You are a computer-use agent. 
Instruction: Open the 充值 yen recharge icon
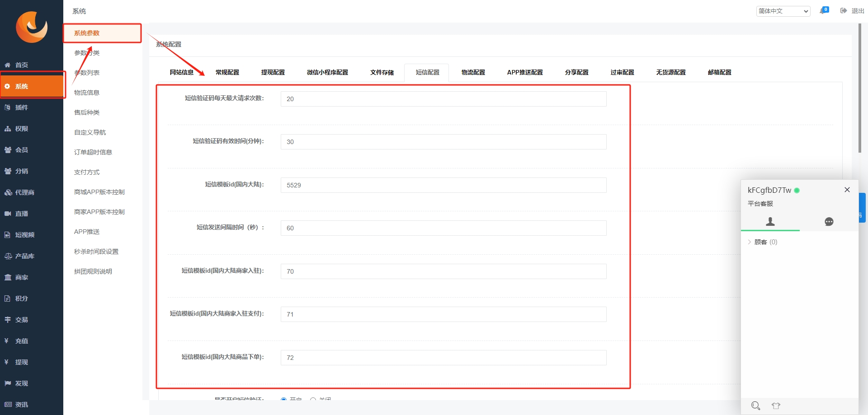[7, 341]
